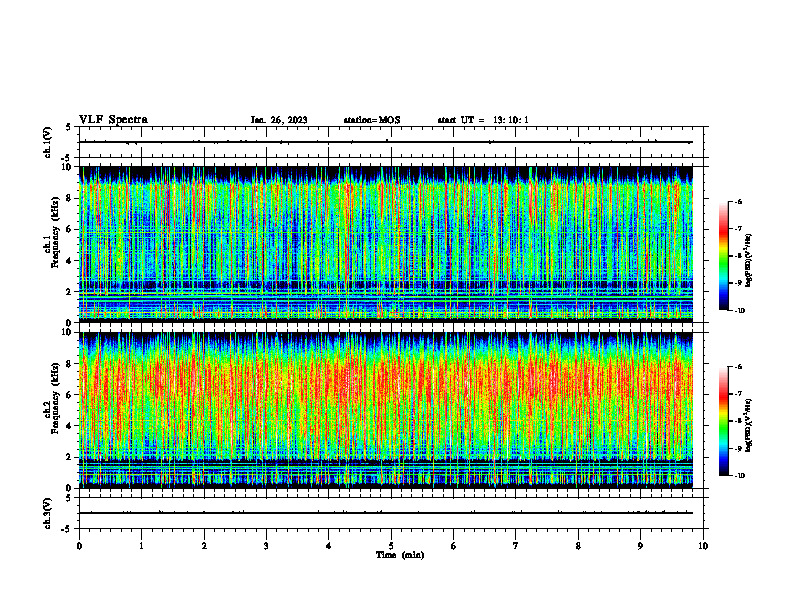
Task: Click the ch.2 spectrogram panel
Action: [x=386, y=410]
